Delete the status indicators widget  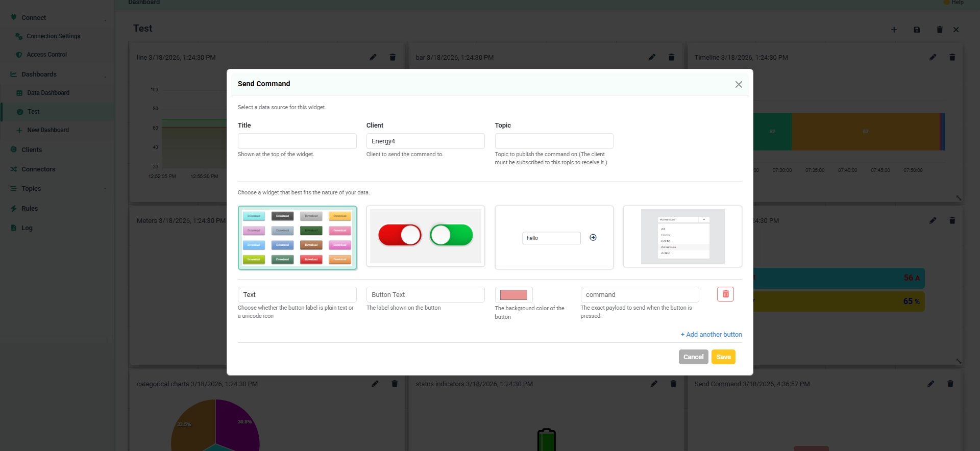coord(673,384)
